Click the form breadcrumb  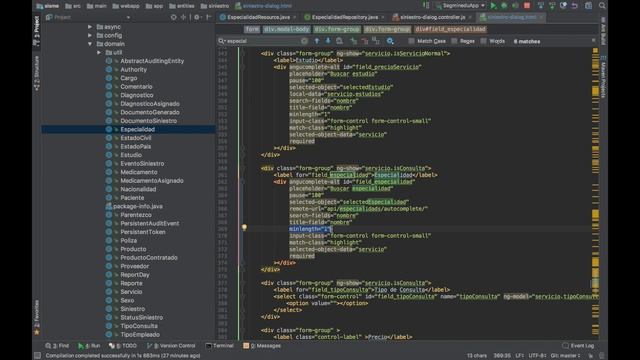pos(252,29)
